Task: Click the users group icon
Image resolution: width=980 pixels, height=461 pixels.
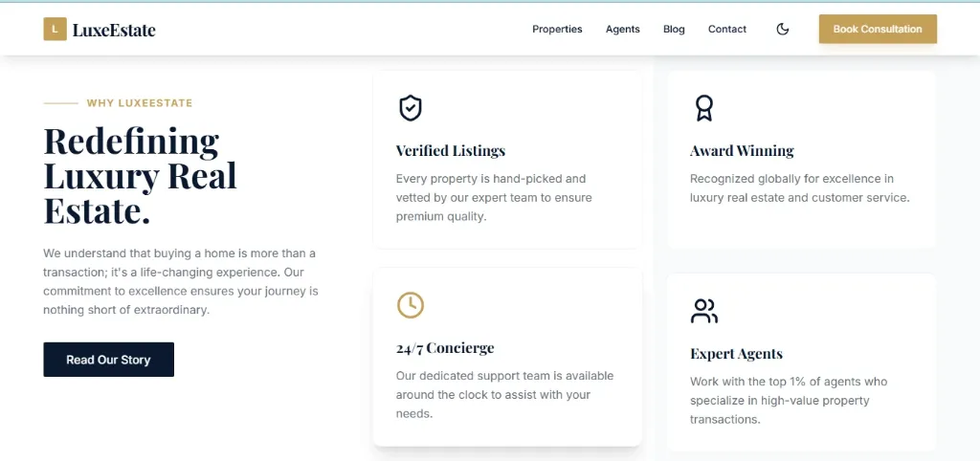Action: pos(704,311)
